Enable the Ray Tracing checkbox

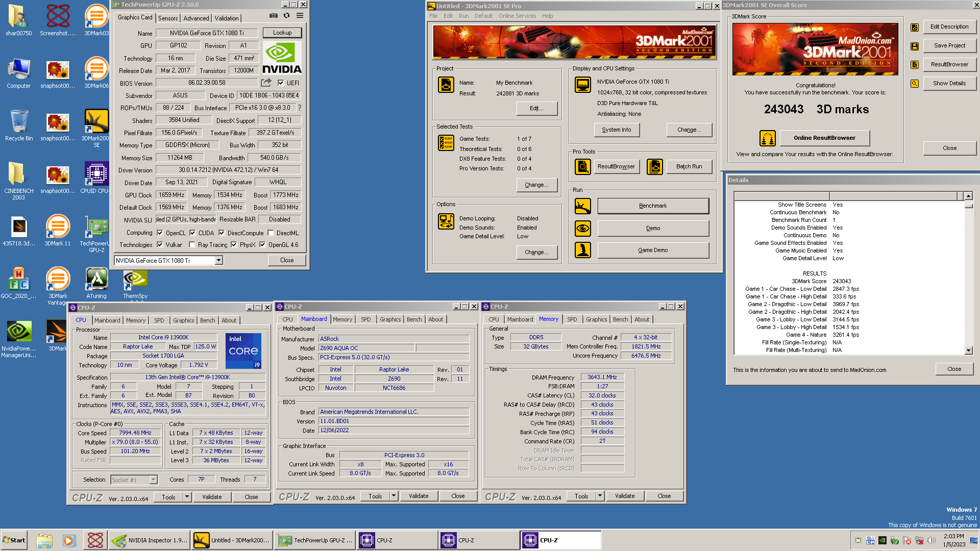pos(192,244)
